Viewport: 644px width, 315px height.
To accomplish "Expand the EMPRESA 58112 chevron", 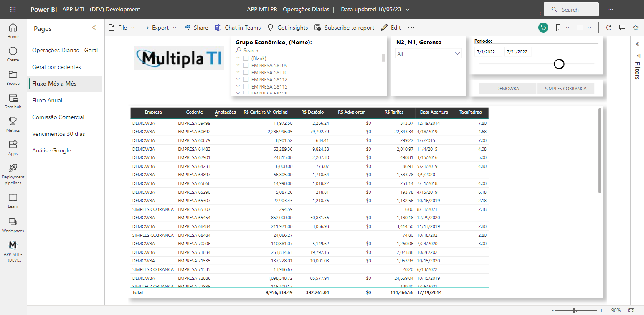I will [238, 80].
